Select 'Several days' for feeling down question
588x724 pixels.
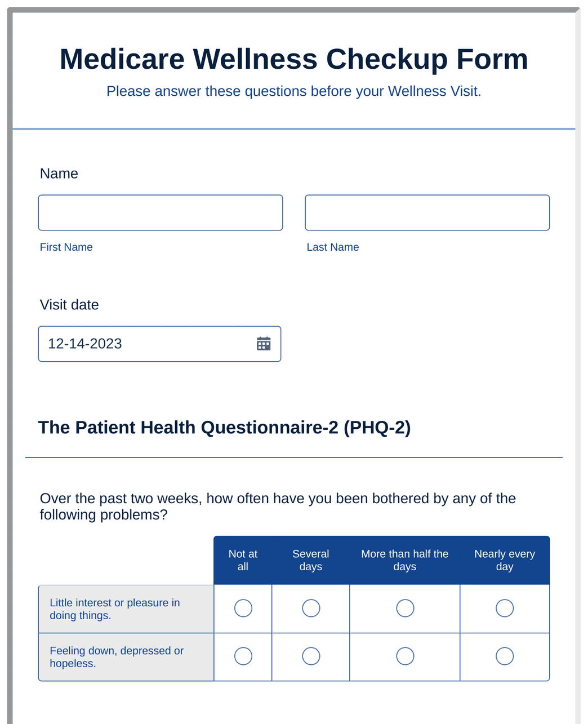click(310, 656)
